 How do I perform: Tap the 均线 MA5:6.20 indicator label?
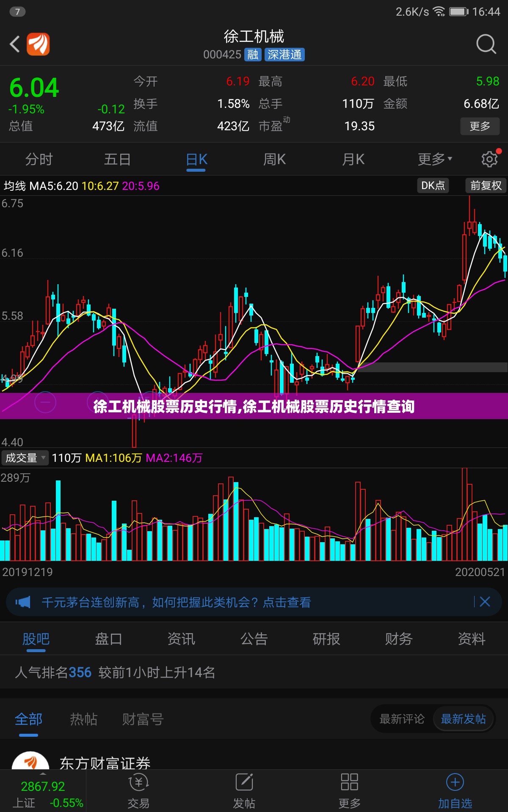[41, 186]
